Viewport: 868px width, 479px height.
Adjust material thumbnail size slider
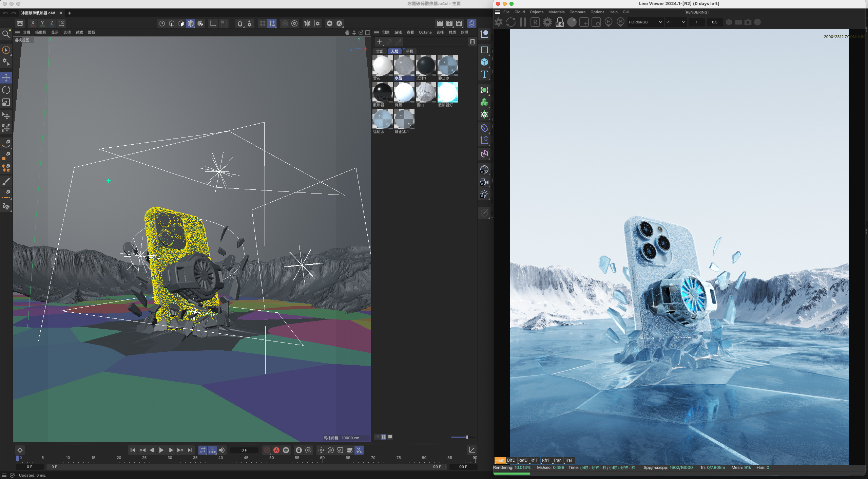466,437
